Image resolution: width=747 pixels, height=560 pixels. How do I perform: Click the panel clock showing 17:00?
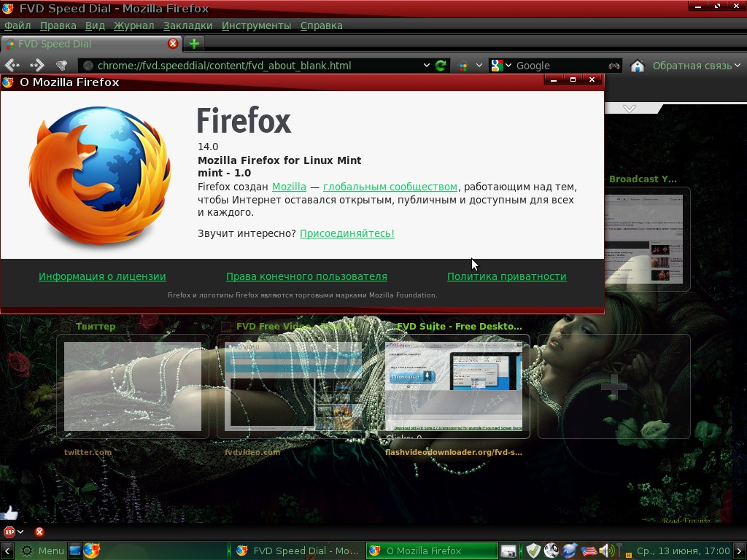click(x=683, y=551)
